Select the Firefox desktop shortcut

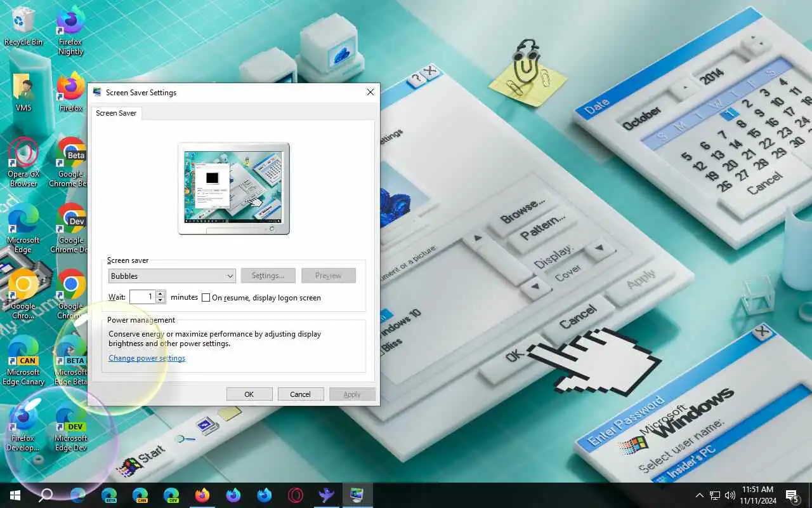pyautogui.click(x=71, y=93)
